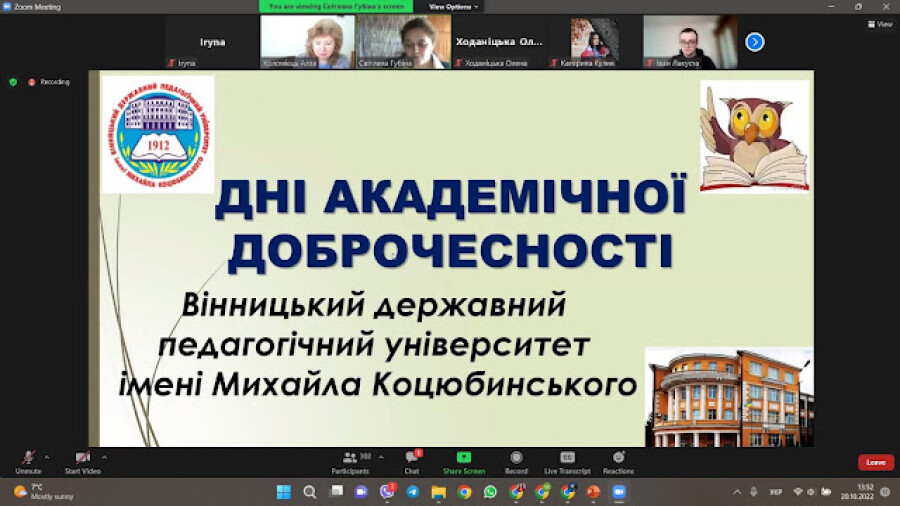Click the red Recording indicator
Screen dimensions: 900x506
(x=49, y=82)
